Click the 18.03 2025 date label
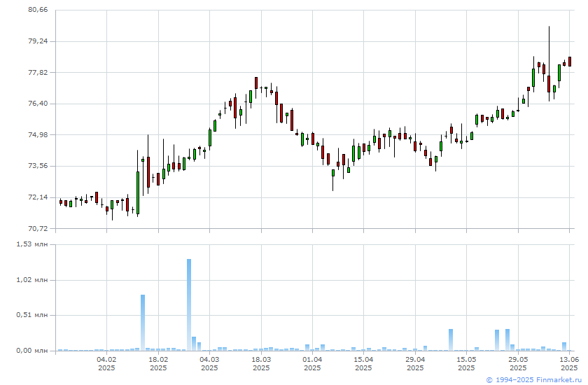This screenshot has width=588, height=385. 261,363
